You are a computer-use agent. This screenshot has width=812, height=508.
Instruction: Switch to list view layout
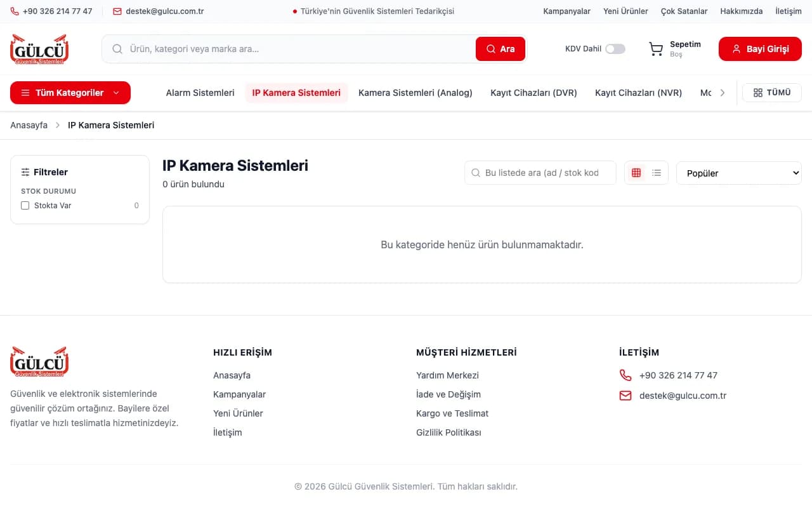[657, 173]
